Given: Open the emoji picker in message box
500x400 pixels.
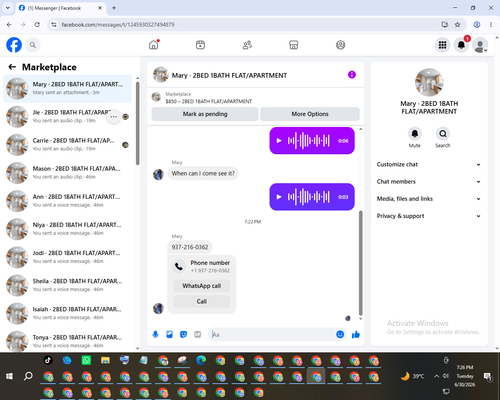Looking at the screenshot, I should coord(340,334).
